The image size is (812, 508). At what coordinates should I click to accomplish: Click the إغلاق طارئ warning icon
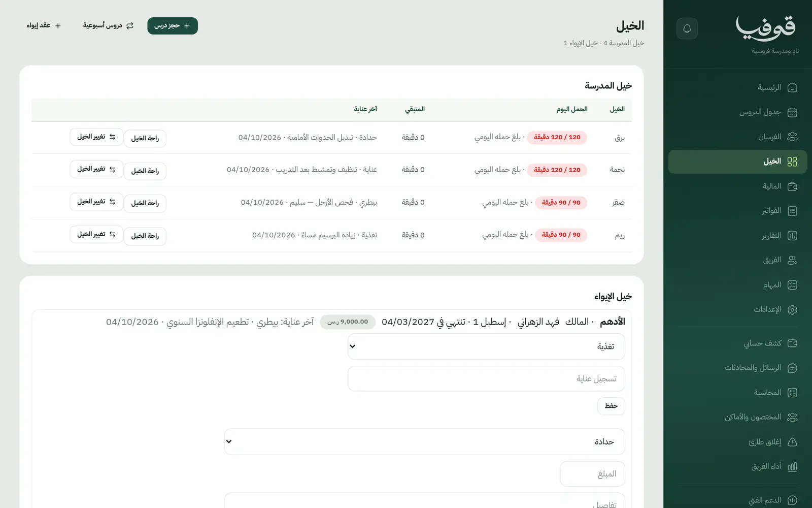point(792,442)
